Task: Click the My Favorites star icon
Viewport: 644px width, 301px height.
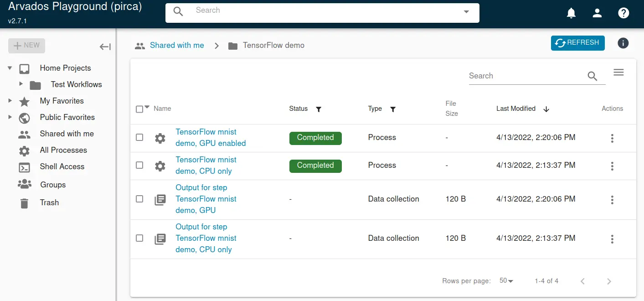Action: [24, 102]
